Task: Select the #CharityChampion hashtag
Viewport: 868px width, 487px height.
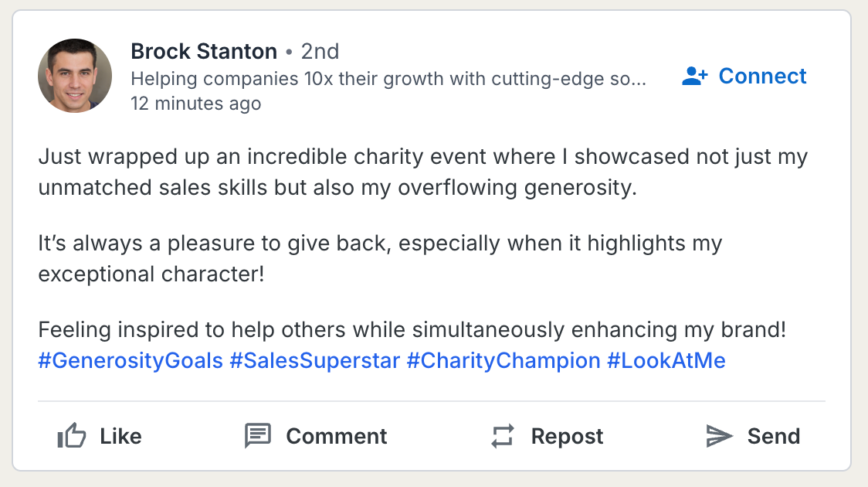Action: pos(504,361)
